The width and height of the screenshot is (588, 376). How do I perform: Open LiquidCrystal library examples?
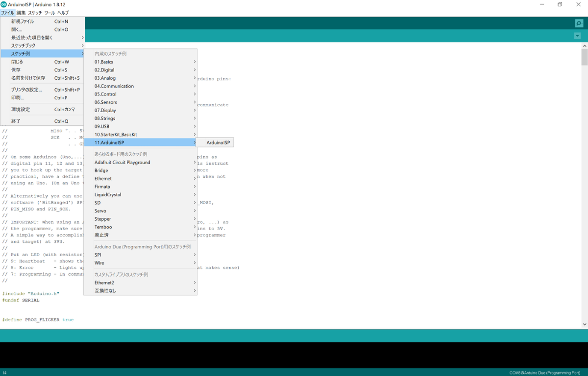(141, 195)
